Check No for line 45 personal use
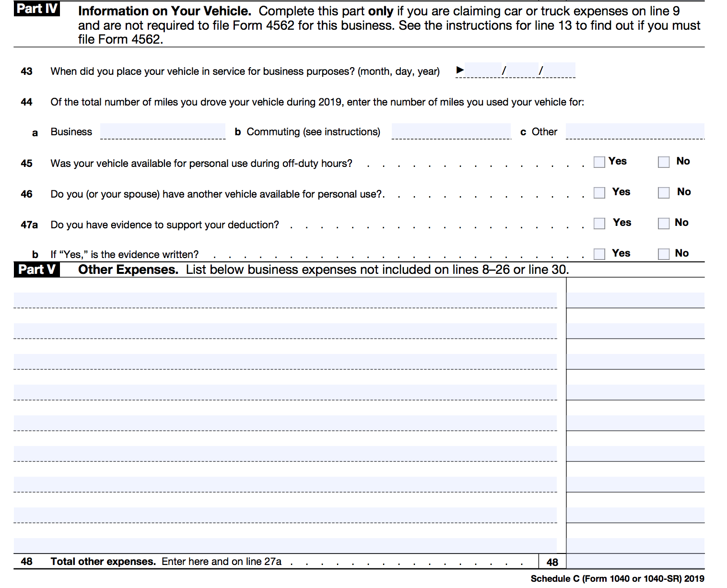Image resolution: width=727 pixels, height=588 pixels. pos(664,162)
